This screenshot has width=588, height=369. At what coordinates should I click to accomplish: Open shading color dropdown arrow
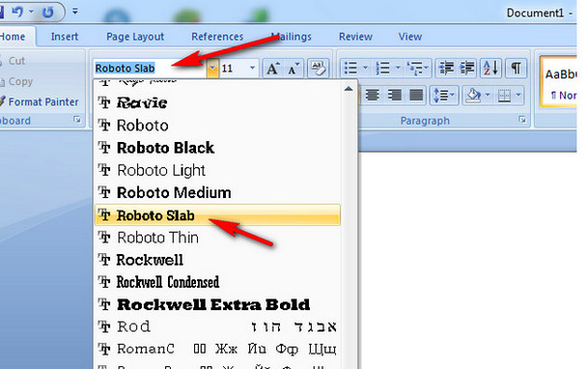[x=487, y=95]
